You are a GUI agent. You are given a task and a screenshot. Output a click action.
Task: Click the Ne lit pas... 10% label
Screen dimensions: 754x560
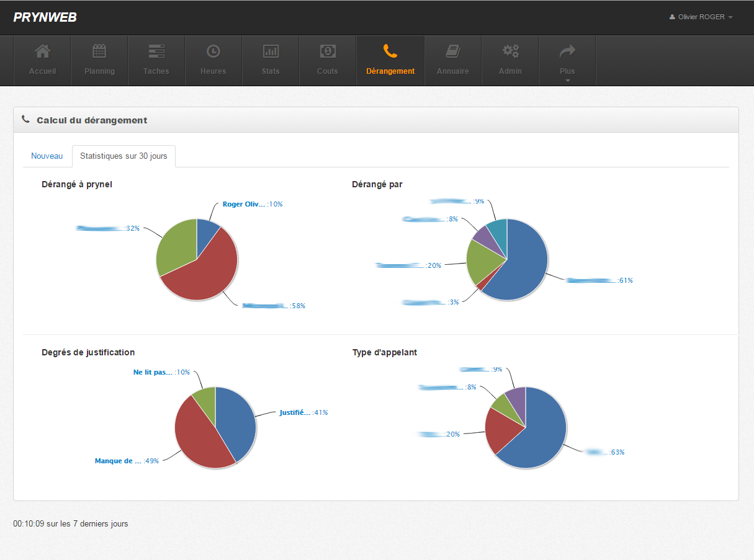[153, 372]
